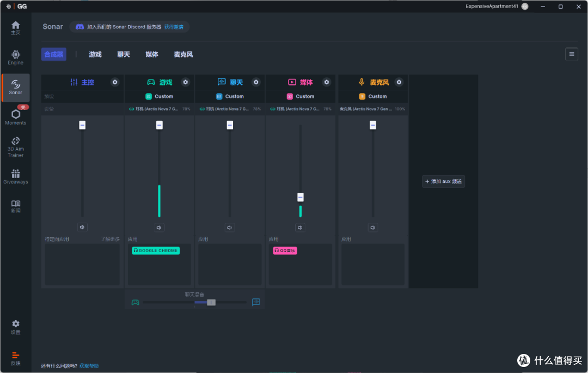
Task: Open the Giveaways section
Action: click(15, 176)
